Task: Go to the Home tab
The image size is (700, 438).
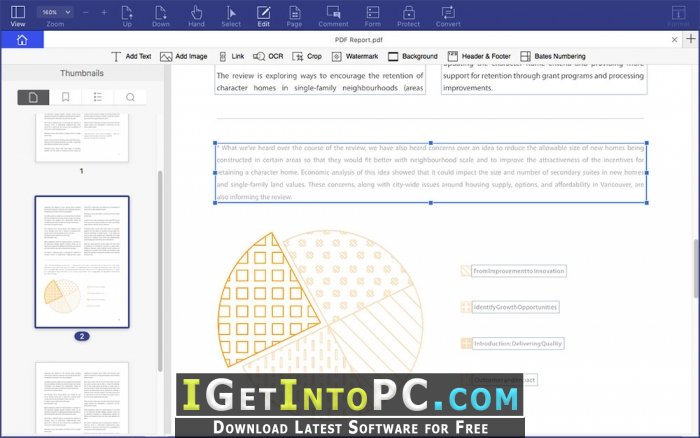Action: [22, 40]
